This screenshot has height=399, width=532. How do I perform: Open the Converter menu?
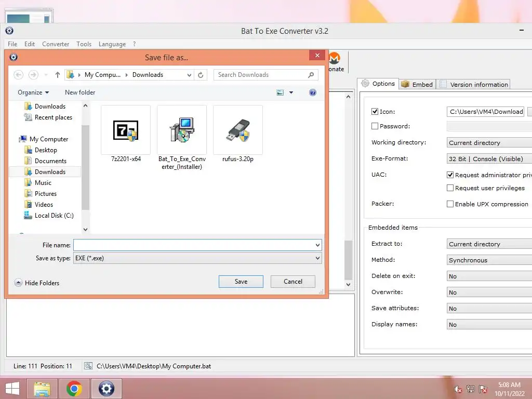tap(56, 44)
